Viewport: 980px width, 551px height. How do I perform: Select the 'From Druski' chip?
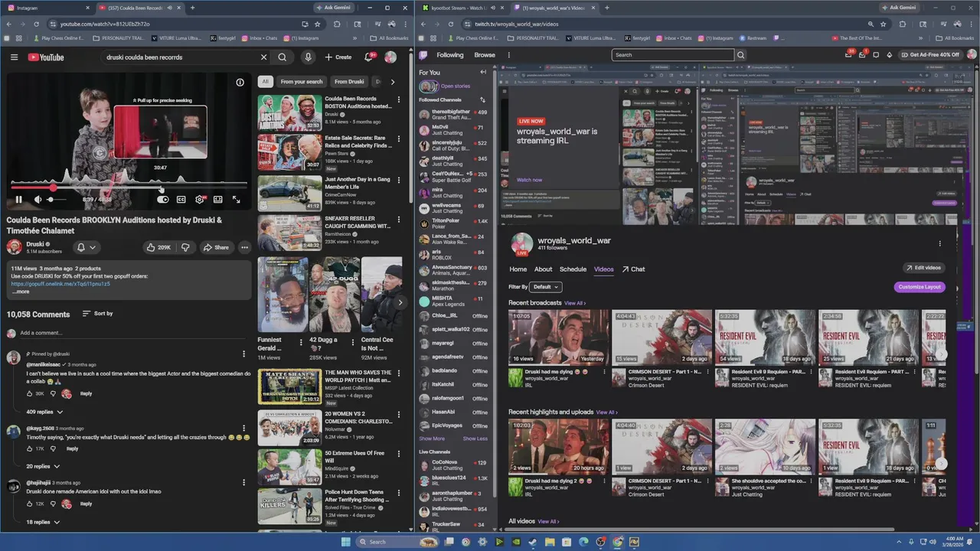(x=349, y=82)
